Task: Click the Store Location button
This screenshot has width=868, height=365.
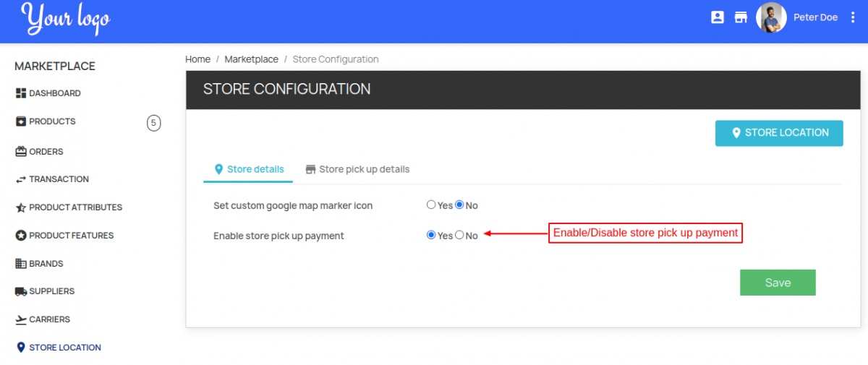Action: pos(779,133)
